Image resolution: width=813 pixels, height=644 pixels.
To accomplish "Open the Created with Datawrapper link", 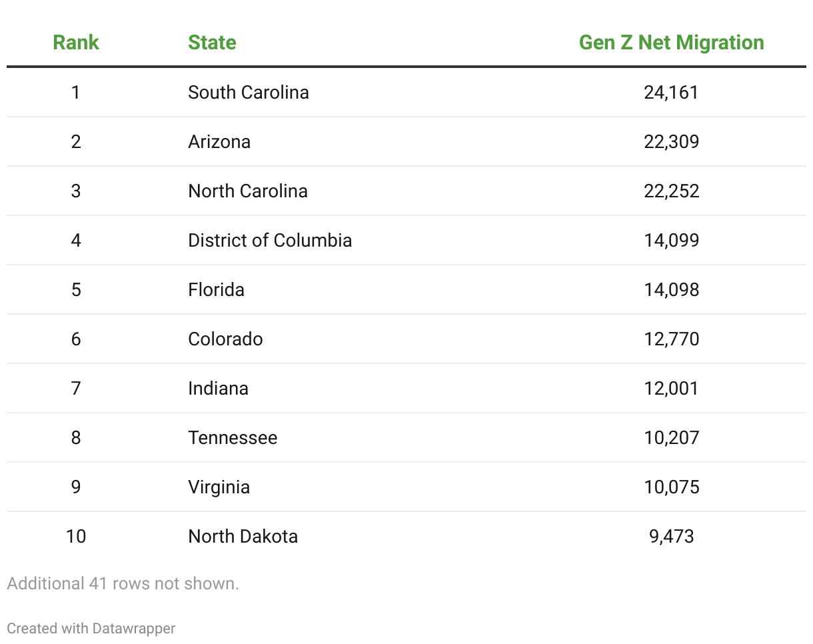I will coord(91,628).
